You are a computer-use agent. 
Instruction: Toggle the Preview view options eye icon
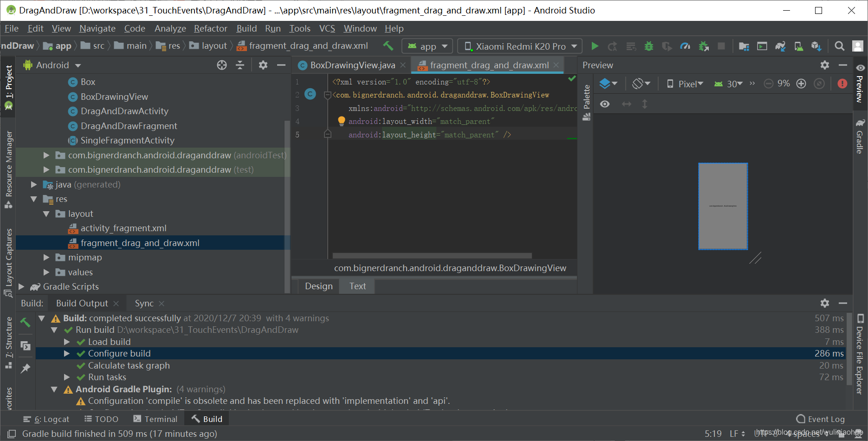click(x=605, y=104)
